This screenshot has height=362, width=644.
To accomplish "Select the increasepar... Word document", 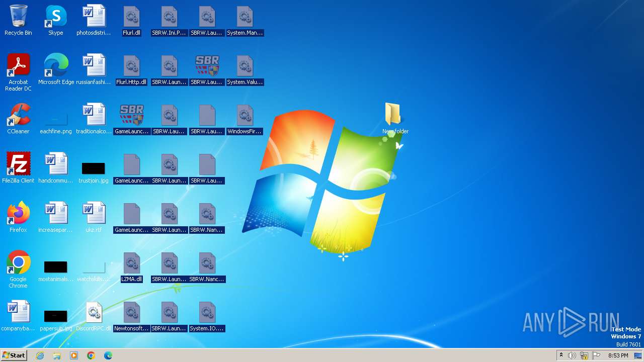I will point(56,217).
